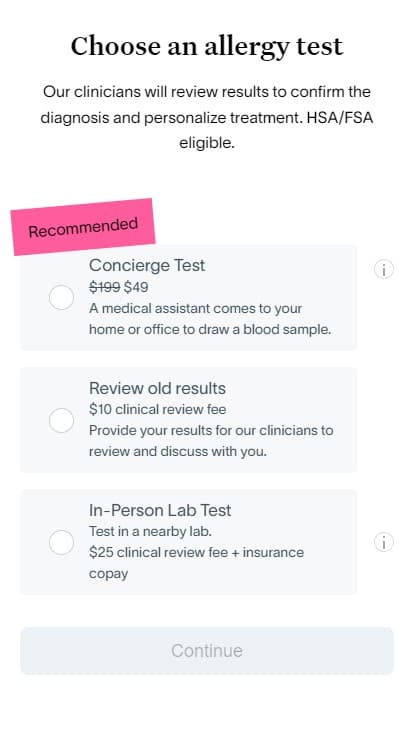The width and height of the screenshot is (414, 736).
Task: Choose the Review old results radio button
Action: (61, 420)
